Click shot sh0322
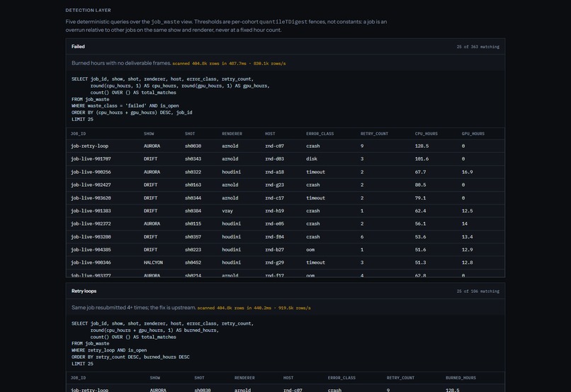The width and height of the screenshot is (571, 392). (x=193, y=172)
